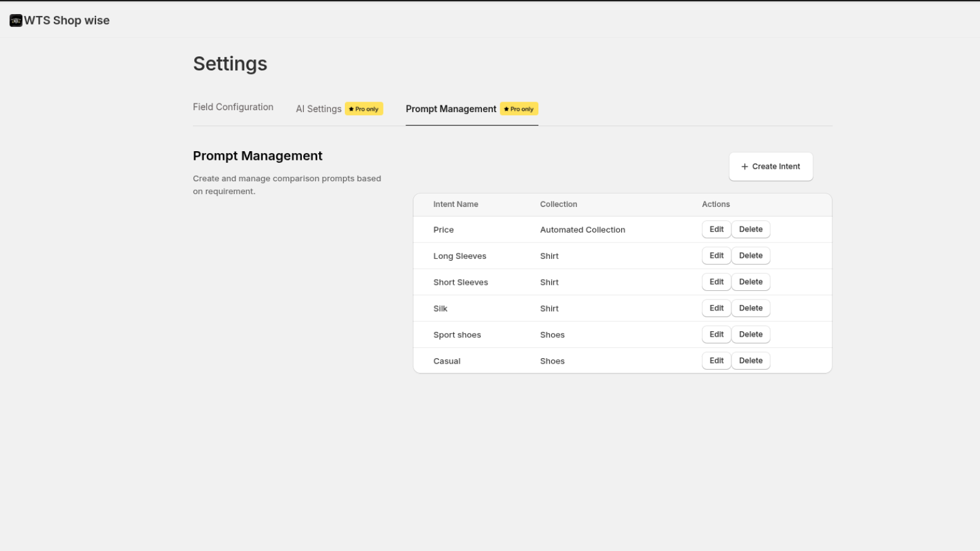This screenshot has width=980, height=551.
Task: Edit the Long Sleeves intent
Action: coord(716,255)
